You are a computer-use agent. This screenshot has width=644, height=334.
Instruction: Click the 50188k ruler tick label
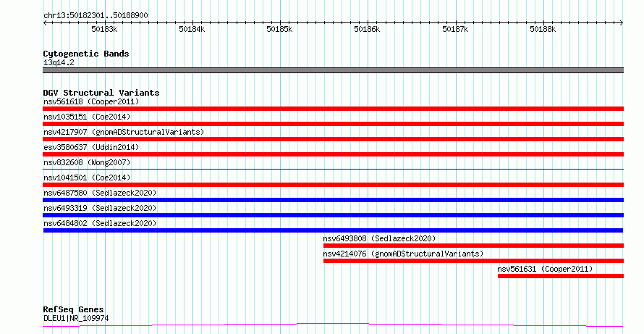pyautogui.click(x=543, y=29)
